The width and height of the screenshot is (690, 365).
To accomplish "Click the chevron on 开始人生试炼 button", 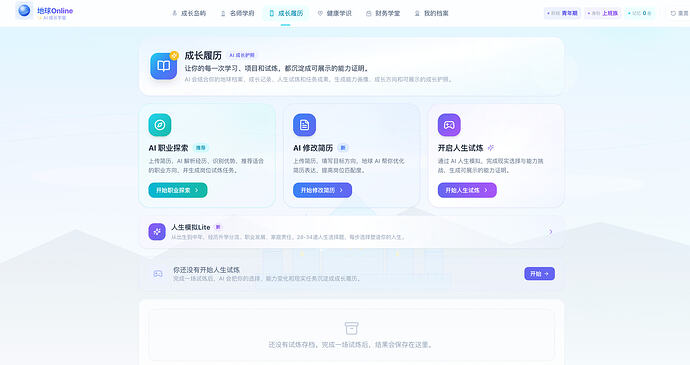I will click(x=486, y=190).
